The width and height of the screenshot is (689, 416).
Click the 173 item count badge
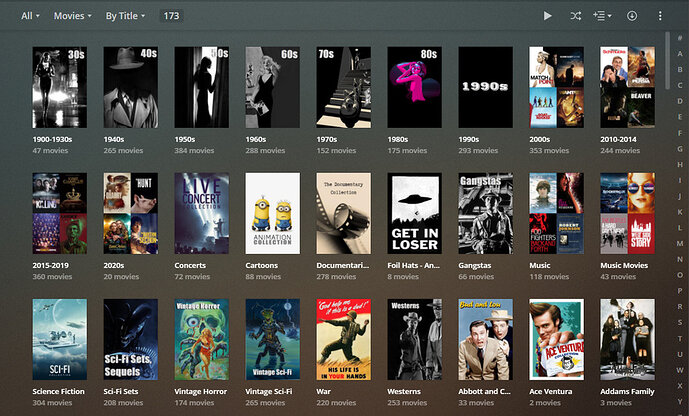(x=171, y=16)
